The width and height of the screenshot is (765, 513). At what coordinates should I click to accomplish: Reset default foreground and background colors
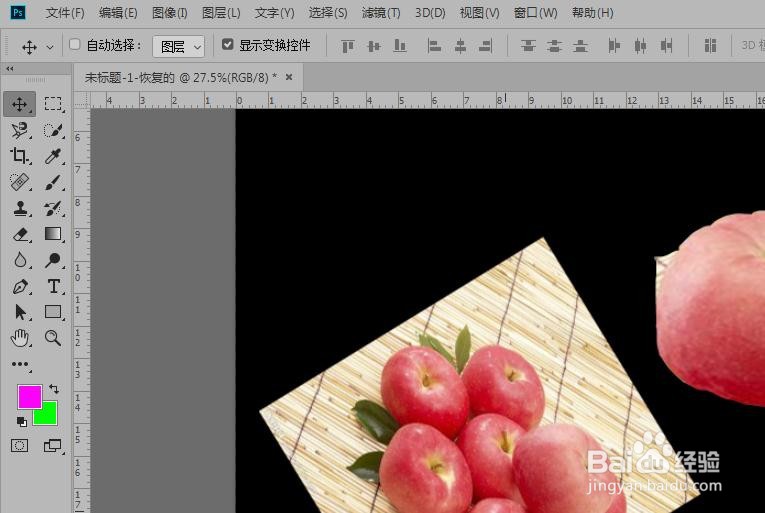(21, 421)
